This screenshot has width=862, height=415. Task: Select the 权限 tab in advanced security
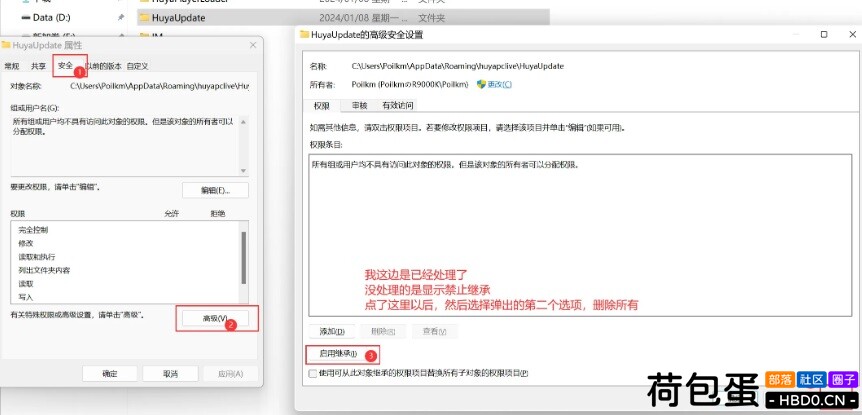point(322,105)
